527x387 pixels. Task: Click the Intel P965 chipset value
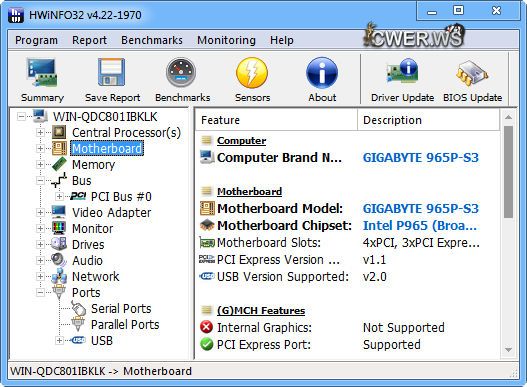(x=420, y=226)
